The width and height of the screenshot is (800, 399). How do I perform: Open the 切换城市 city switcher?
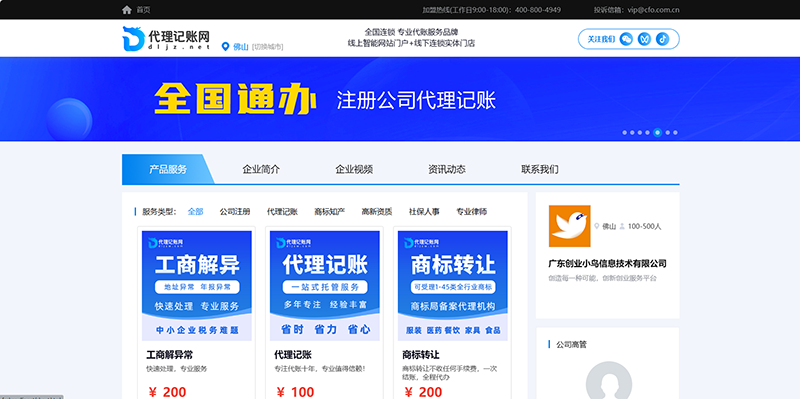pos(267,47)
